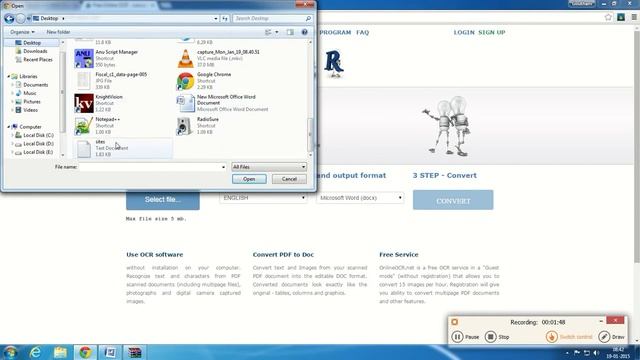Open the All Files type dropdown
Viewport: 640px width, 360px height.
click(269, 167)
